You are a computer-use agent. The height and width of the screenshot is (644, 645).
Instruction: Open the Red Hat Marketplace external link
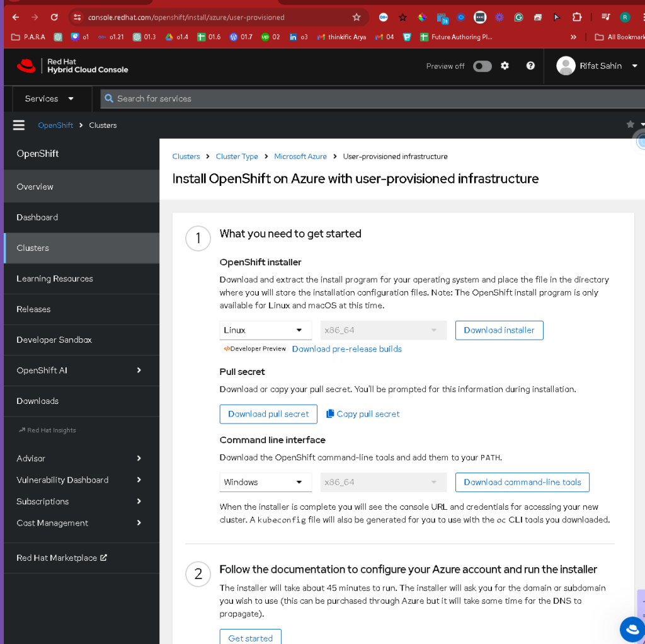point(62,558)
